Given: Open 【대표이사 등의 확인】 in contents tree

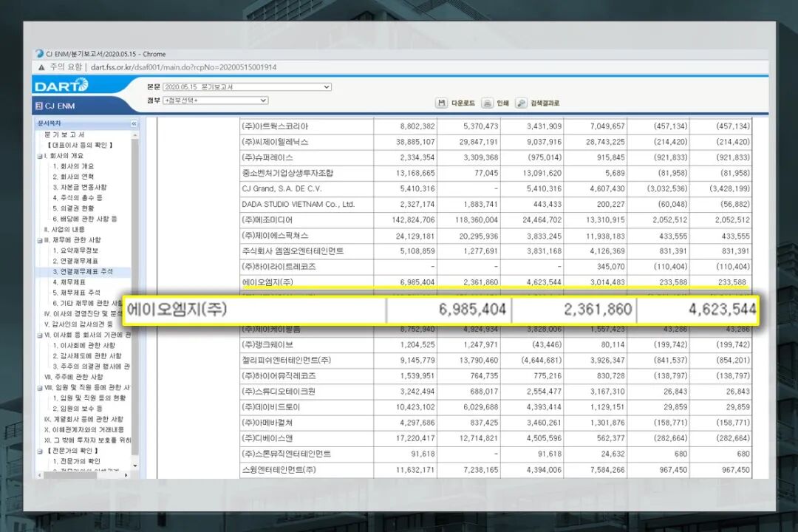Looking at the screenshot, I should (x=80, y=145).
